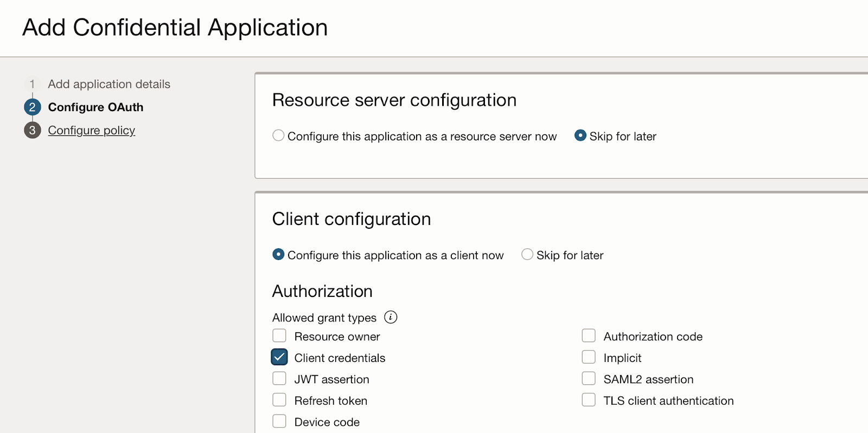Enable TLS client authentication
868x433 pixels.
click(x=589, y=400)
